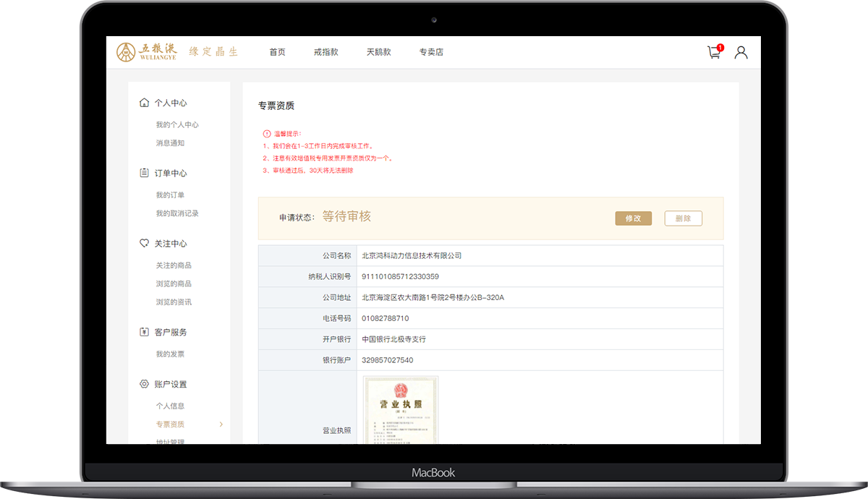Click tip about 1-3工作日内完成审核
The height and width of the screenshot is (499, 868).
[318, 146]
